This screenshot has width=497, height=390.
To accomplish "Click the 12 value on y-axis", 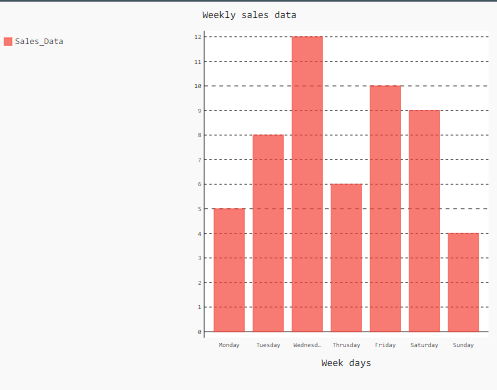I will [x=198, y=37].
